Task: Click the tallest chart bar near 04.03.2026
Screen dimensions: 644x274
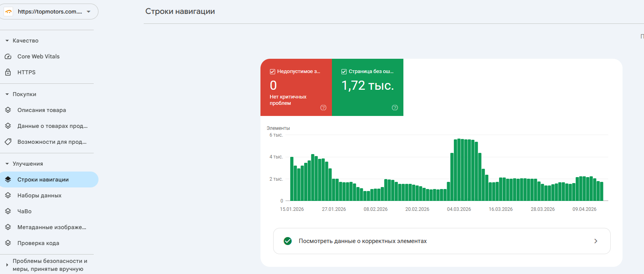Action: (x=459, y=170)
